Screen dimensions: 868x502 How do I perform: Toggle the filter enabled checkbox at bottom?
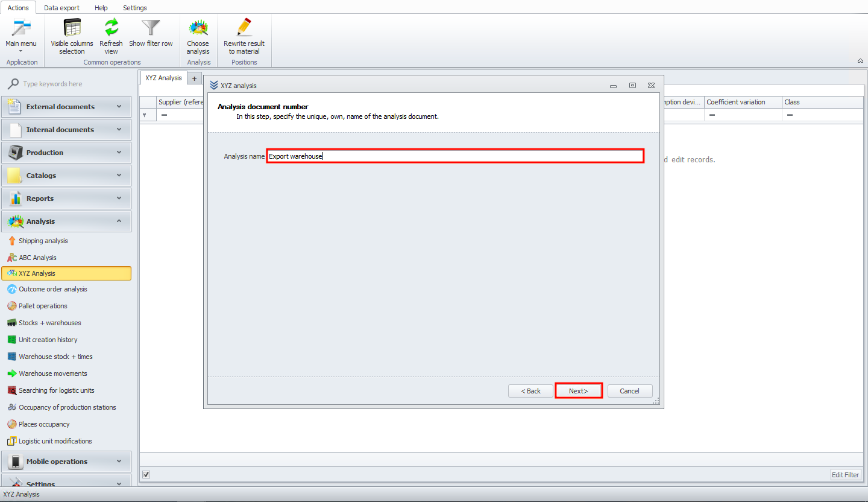[x=146, y=474]
